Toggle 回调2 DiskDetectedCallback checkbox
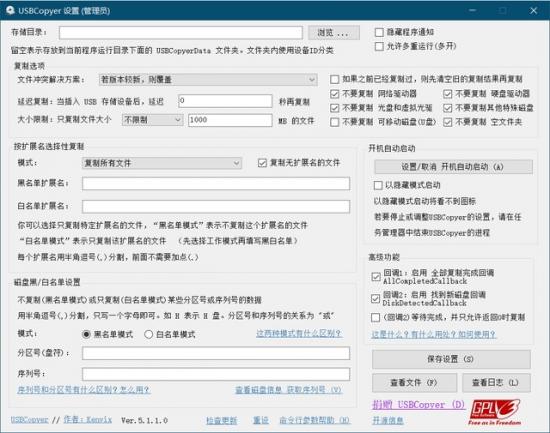This screenshot has width=550, height=433. click(x=375, y=299)
